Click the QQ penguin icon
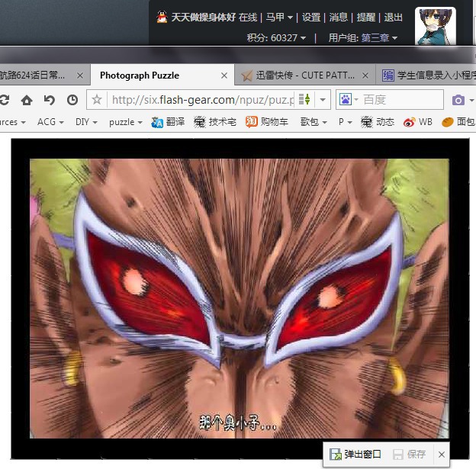Viewport: 476px width, 469px height. (162, 18)
